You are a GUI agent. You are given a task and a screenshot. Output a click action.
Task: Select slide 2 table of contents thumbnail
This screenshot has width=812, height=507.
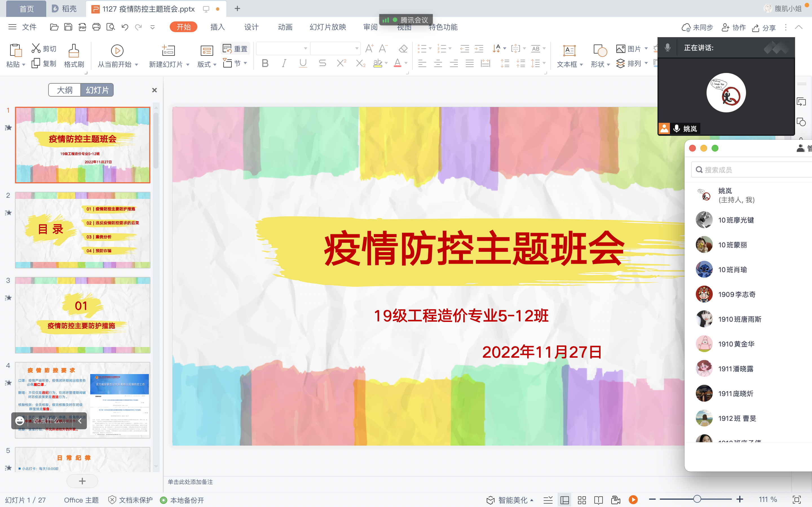[x=83, y=230]
